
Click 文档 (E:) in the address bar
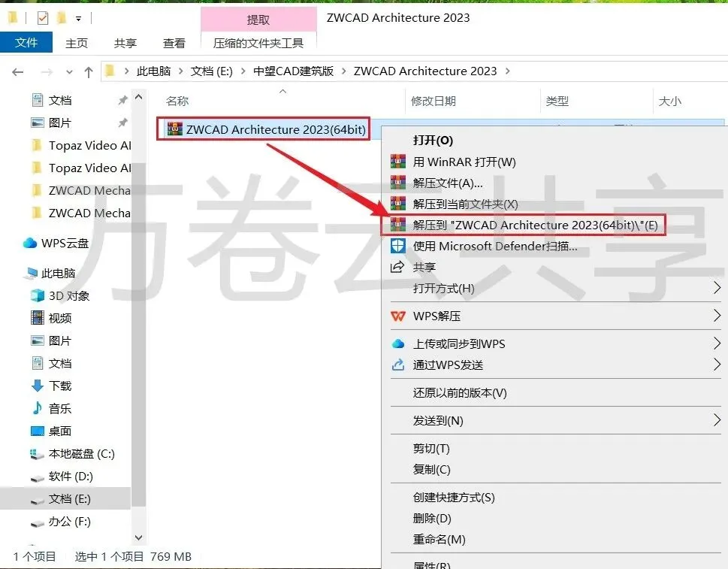pyautogui.click(x=212, y=71)
